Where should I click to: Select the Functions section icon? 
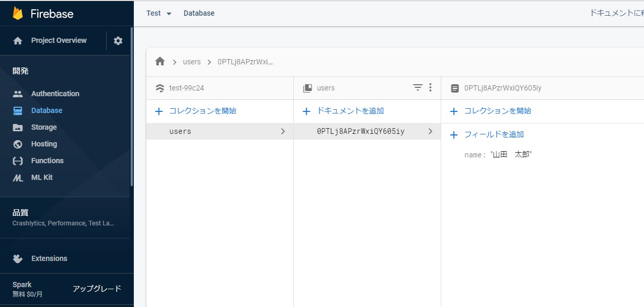tap(17, 161)
